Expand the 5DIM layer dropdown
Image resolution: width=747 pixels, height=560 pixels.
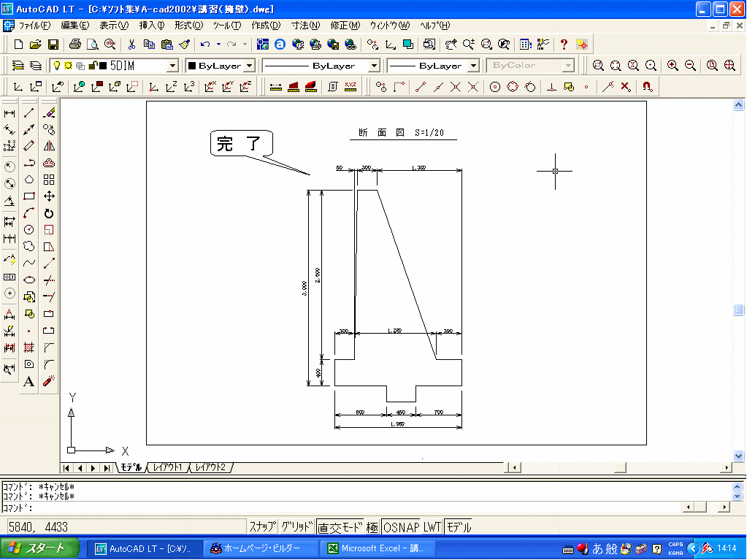[173, 65]
